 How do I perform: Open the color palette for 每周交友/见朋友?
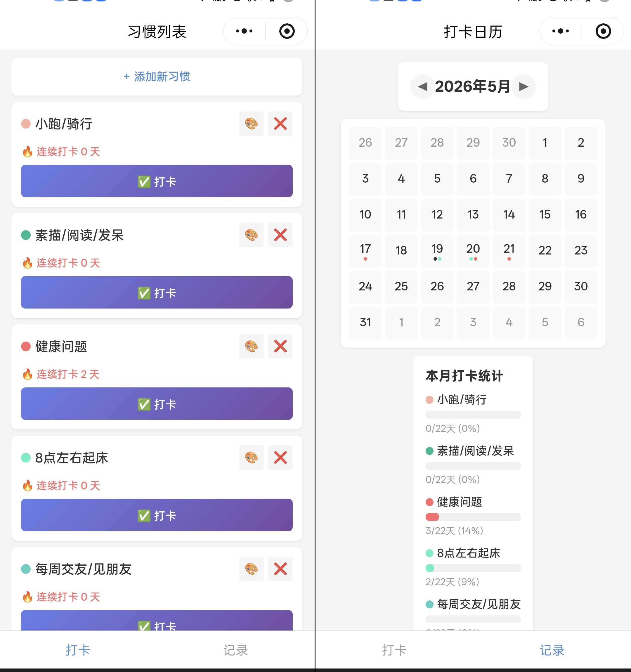251,569
